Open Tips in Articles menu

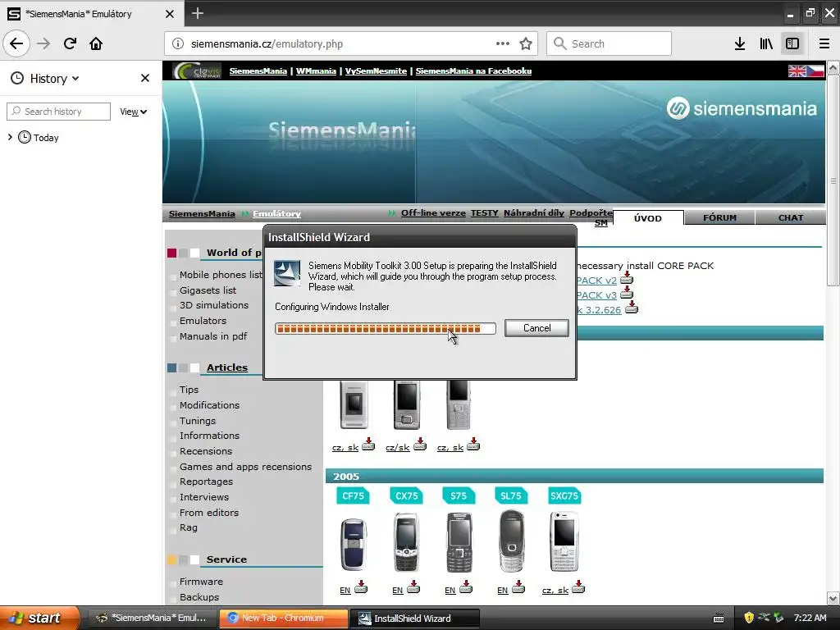[x=189, y=390]
